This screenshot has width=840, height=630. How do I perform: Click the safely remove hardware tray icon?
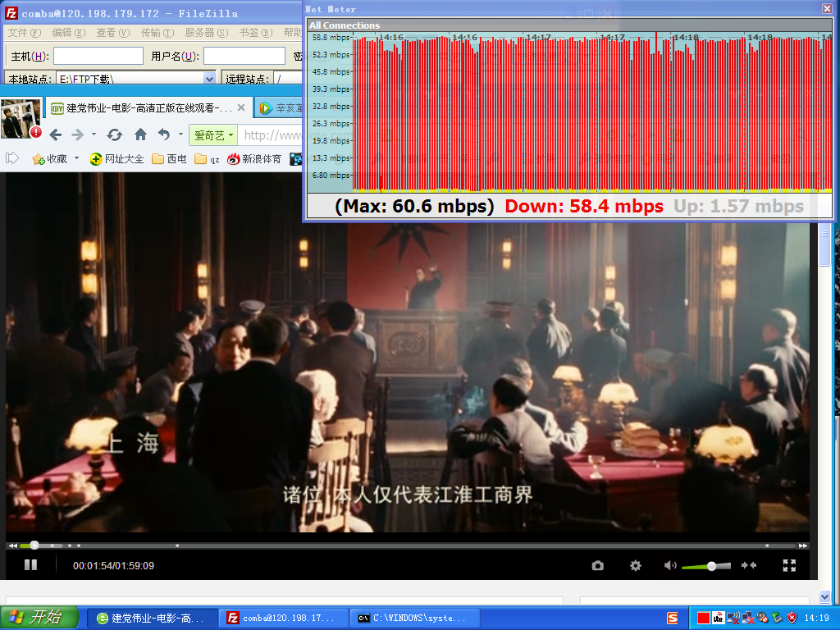coord(778,619)
